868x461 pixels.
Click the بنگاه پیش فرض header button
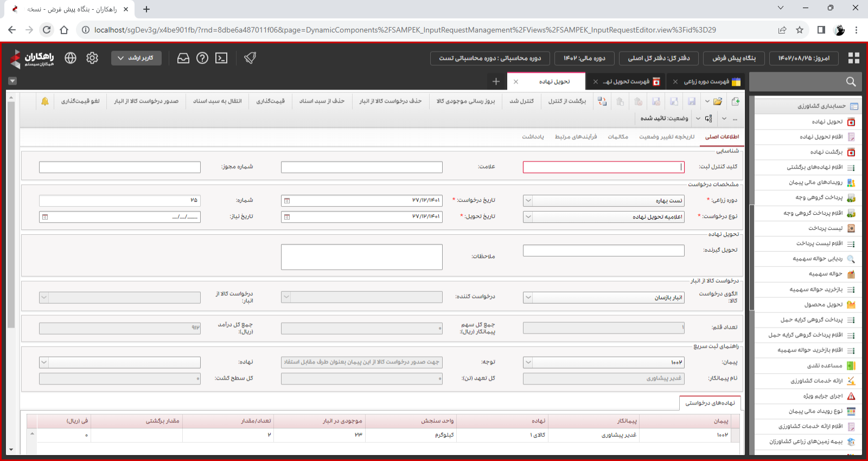point(734,58)
